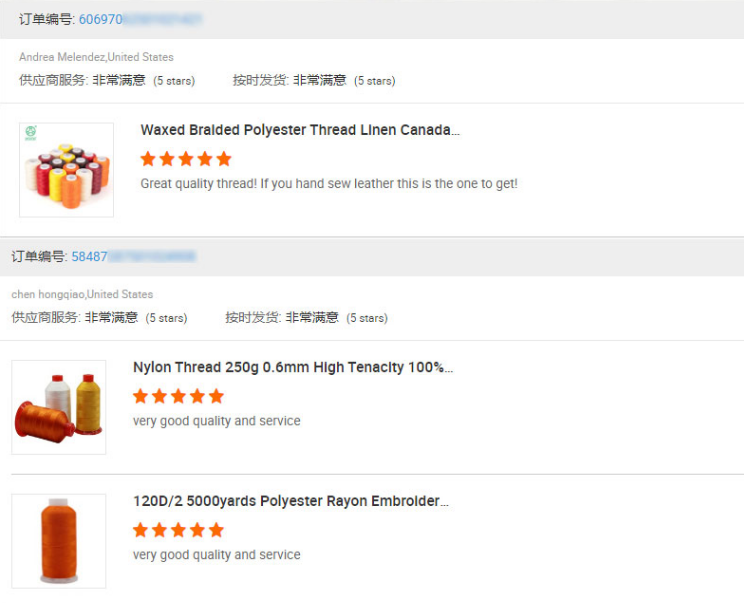The height and width of the screenshot is (603, 744).
Task: Click the 'Great quality thread' review text
Action: click(x=328, y=184)
